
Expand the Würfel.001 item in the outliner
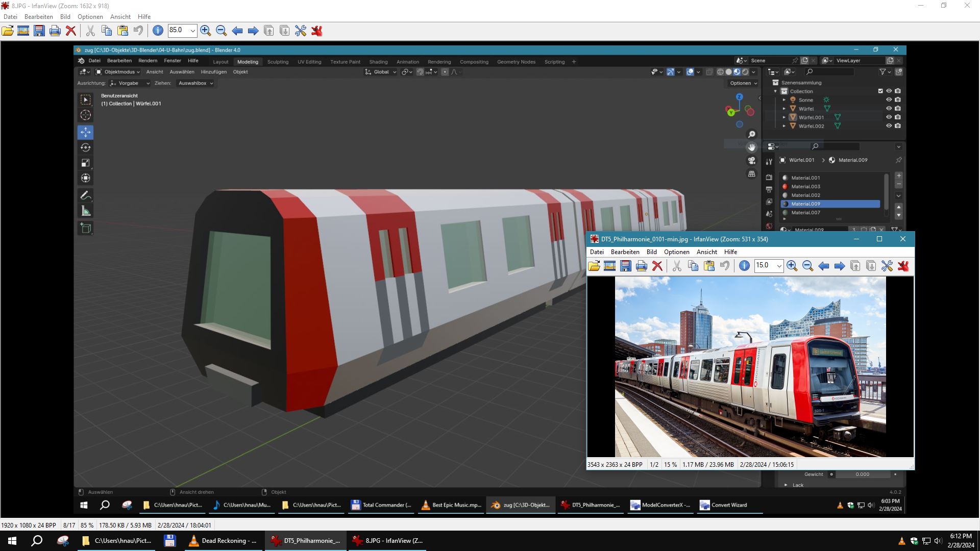pos(784,117)
